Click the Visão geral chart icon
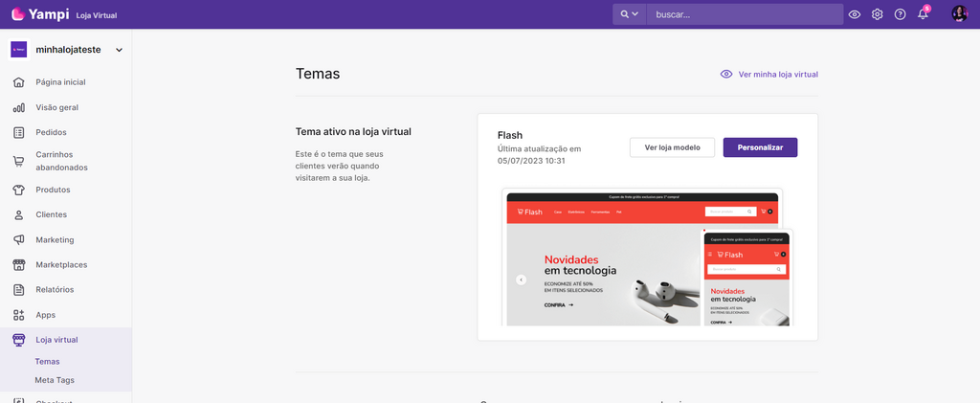Screen dimensions: 980x403 pyautogui.click(x=19, y=107)
